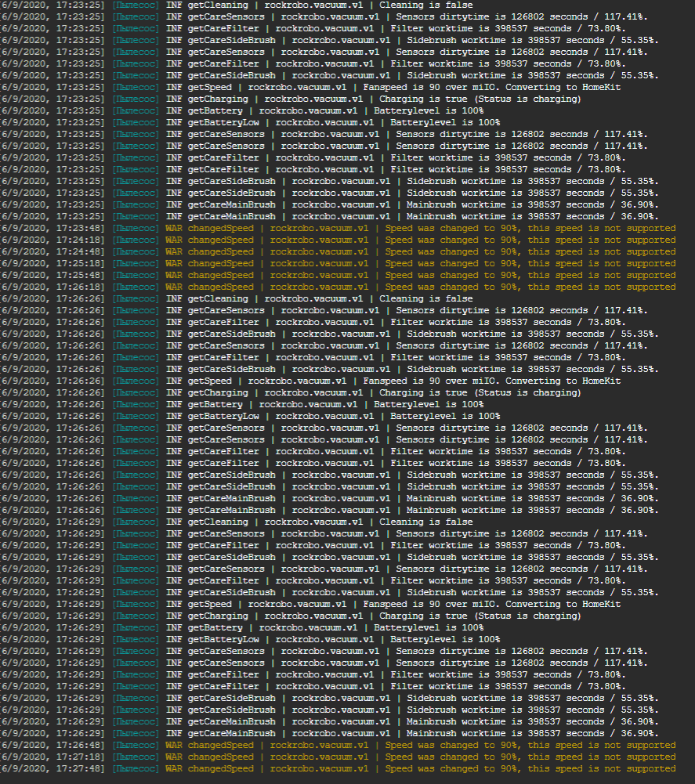Select the 17:26:18 changedSpeed warning line
This screenshot has height=784, width=695.
(338, 287)
